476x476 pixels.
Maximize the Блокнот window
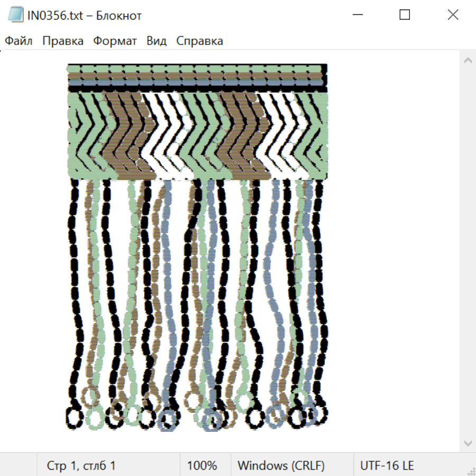point(405,15)
